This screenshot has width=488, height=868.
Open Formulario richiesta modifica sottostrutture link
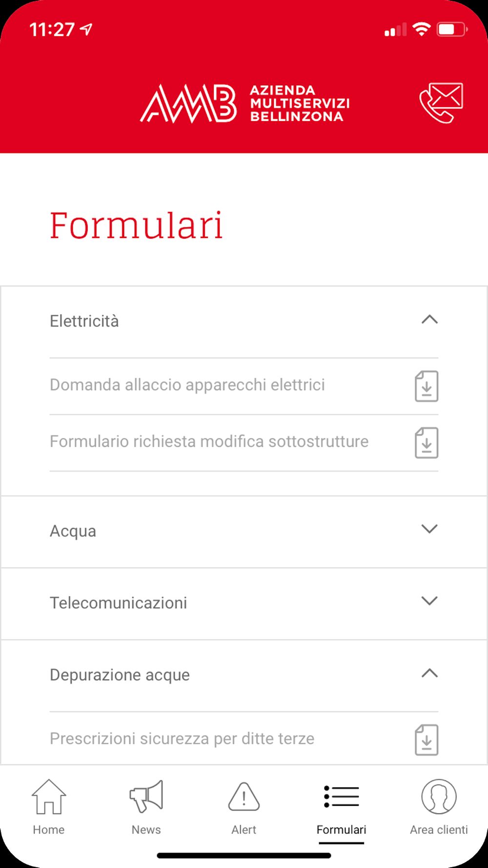(x=209, y=441)
